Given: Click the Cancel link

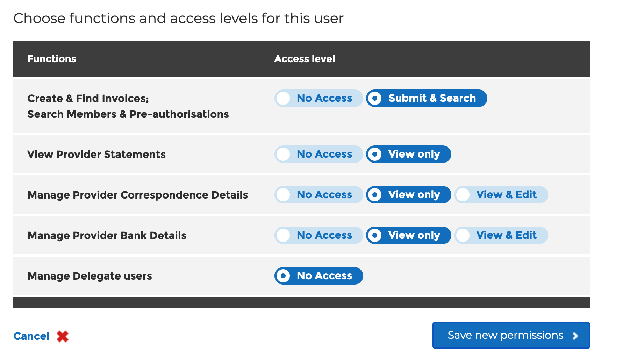Looking at the screenshot, I should (x=31, y=336).
